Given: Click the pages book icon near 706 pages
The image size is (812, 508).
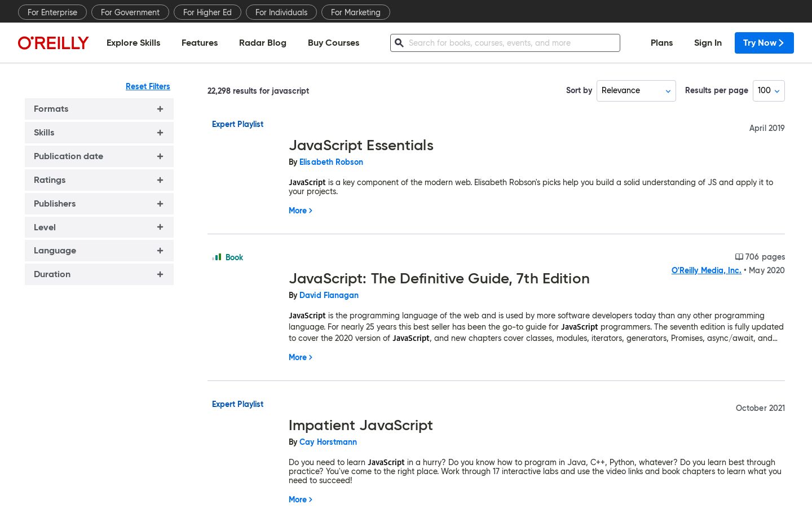Looking at the screenshot, I should (739, 257).
